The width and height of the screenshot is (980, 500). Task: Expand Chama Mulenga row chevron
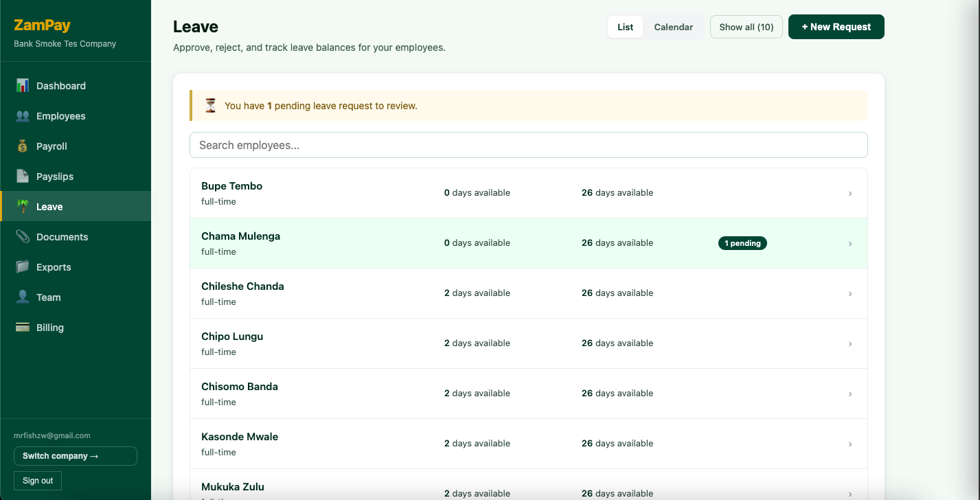pos(850,244)
